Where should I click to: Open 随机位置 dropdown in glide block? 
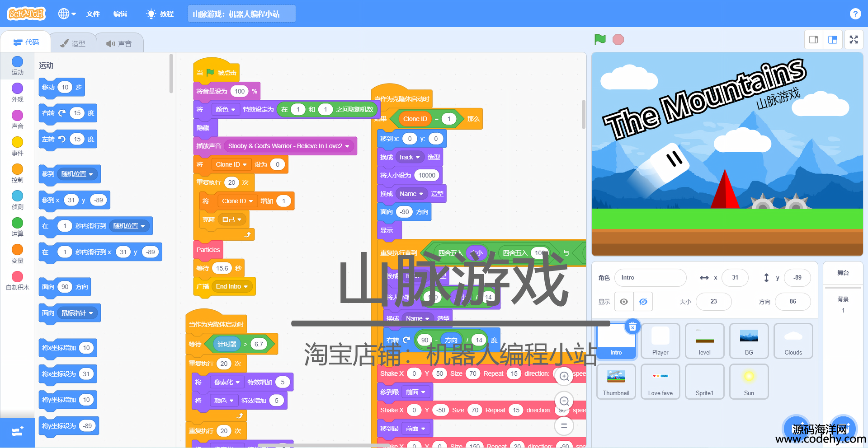[129, 226]
